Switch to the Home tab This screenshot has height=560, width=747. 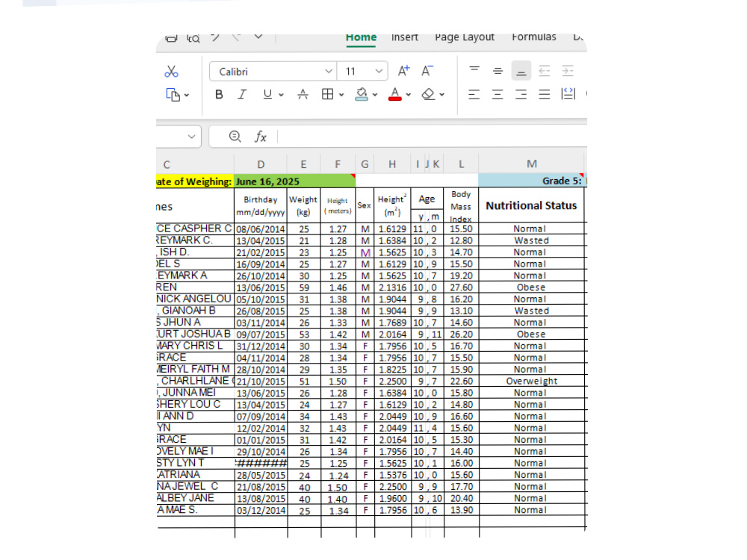tap(361, 37)
